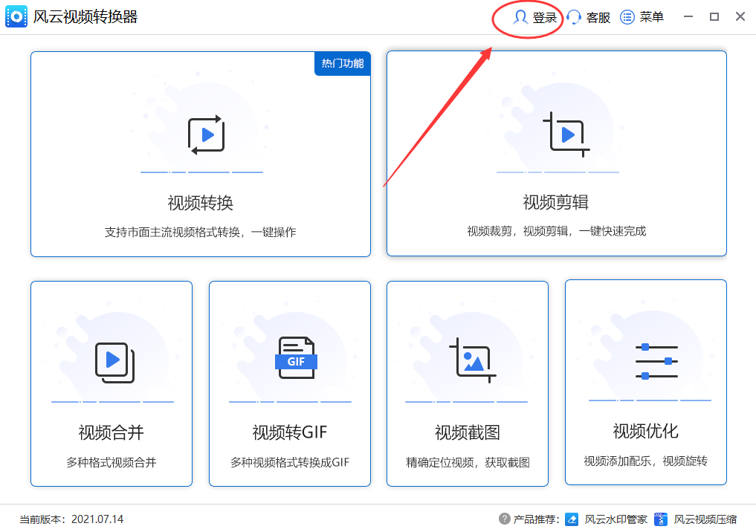Open the 视频转GIF title

(290, 432)
